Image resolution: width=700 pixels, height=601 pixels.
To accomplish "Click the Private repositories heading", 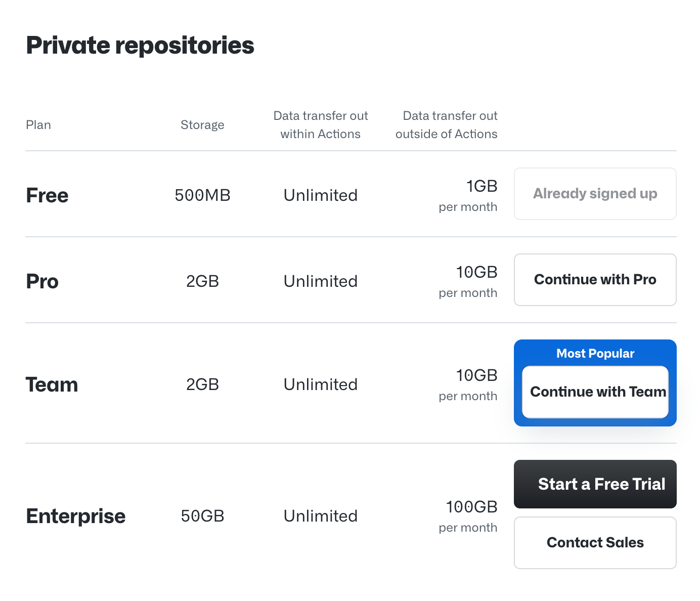I will [x=140, y=45].
